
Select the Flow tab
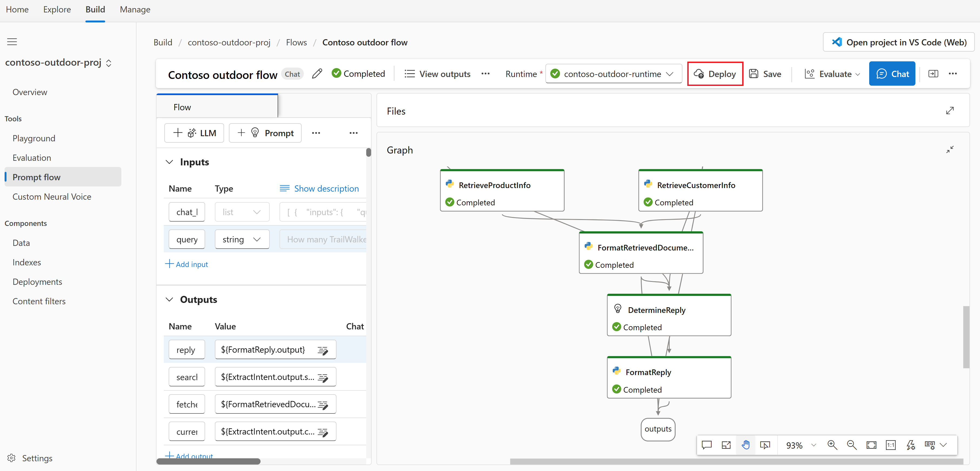click(217, 106)
